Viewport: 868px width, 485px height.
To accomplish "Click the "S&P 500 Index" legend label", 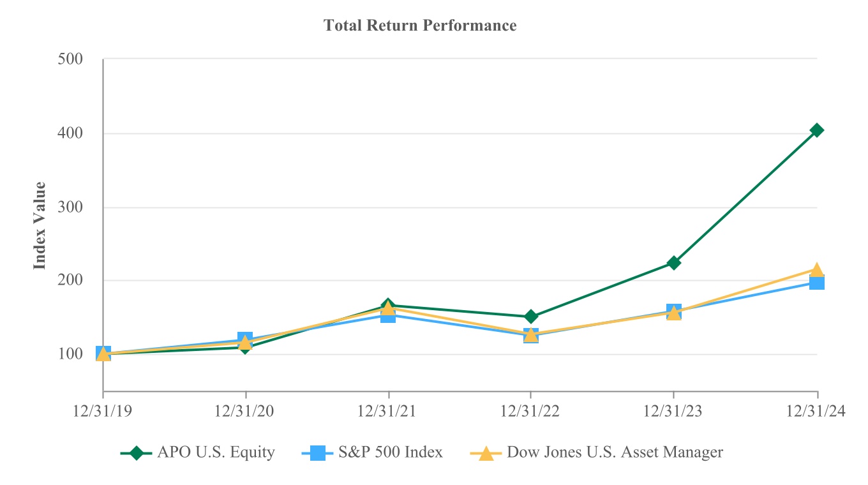I will pyautogui.click(x=392, y=453).
